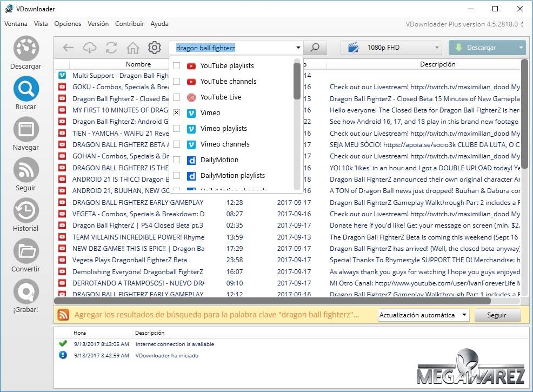The width and height of the screenshot is (533, 392).
Task: Click the green Descargar button
Action: click(482, 48)
